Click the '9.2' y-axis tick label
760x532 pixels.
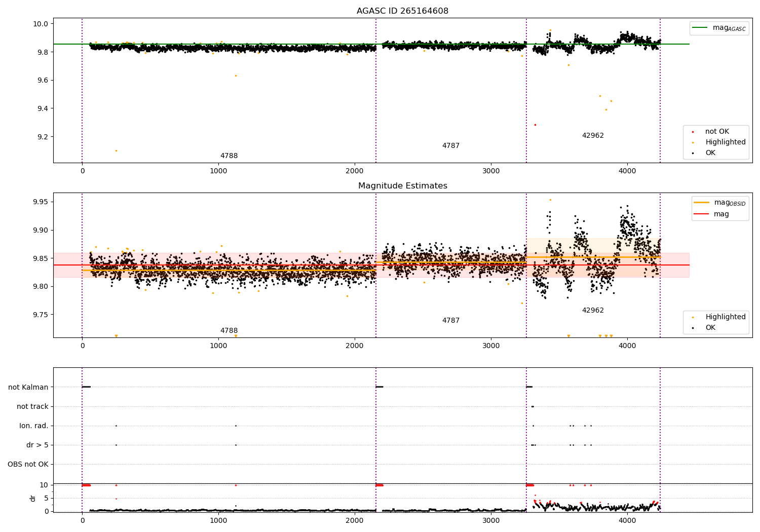click(x=43, y=137)
